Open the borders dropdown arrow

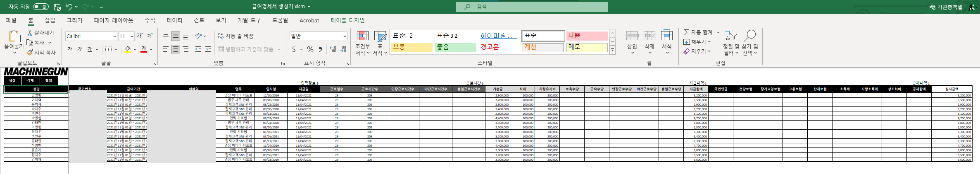click(x=116, y=50)
